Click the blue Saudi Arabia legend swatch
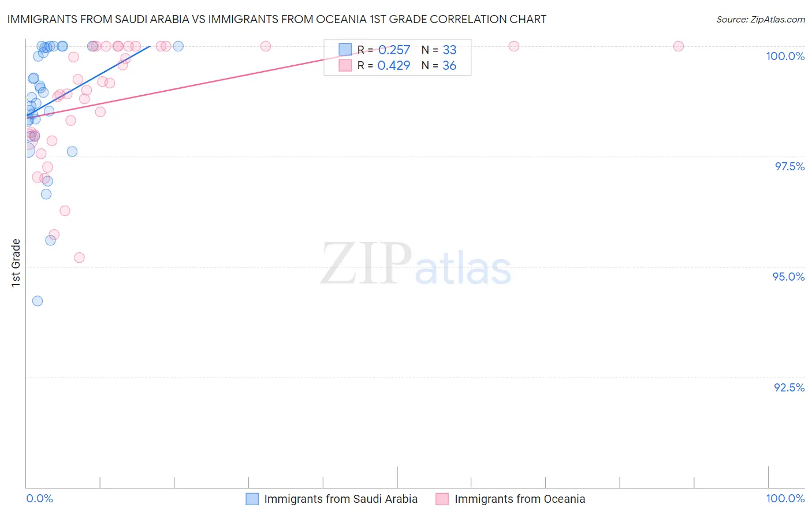 pyautogui.click(x=252, y=499)
